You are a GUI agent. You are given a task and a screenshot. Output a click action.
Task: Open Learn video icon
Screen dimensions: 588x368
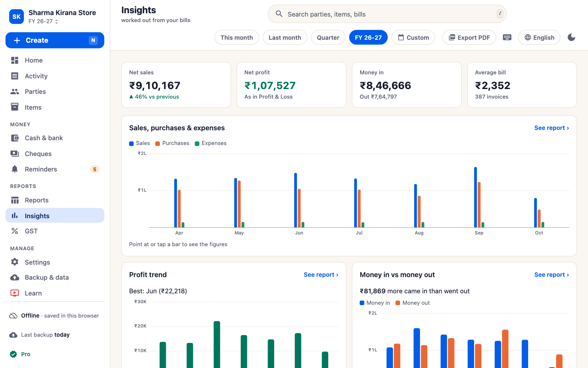point(15,293)
